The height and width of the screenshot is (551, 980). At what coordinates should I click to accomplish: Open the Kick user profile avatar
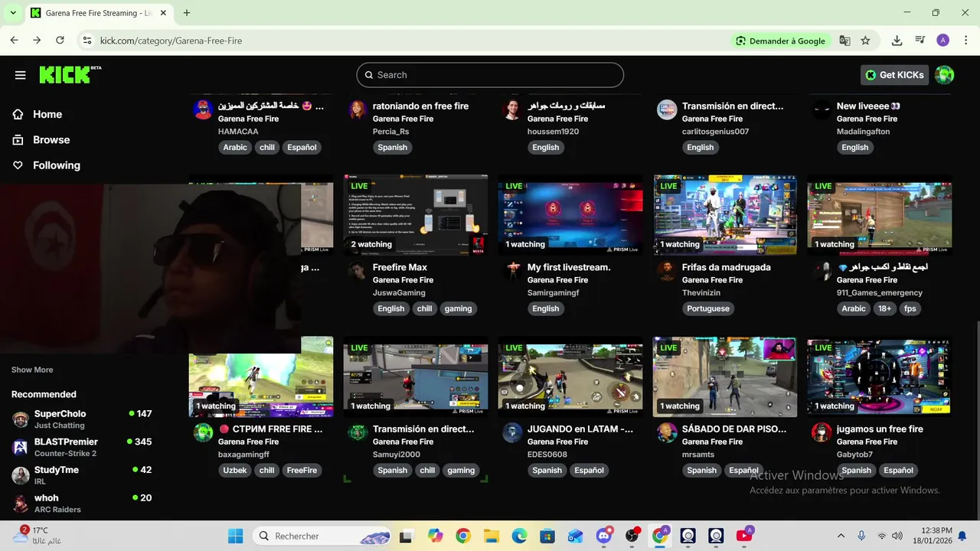click(x=945, y=75)
